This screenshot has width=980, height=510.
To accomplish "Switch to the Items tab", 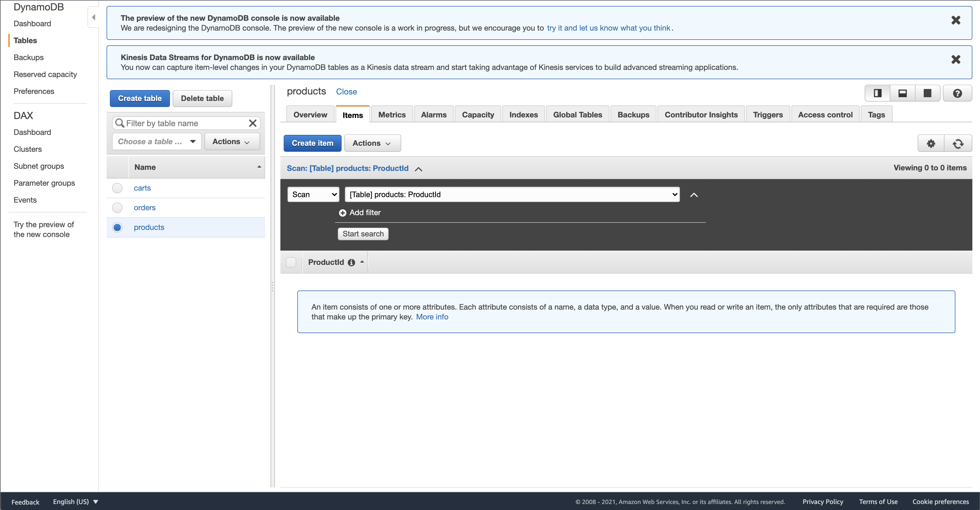I will point(353,115).
